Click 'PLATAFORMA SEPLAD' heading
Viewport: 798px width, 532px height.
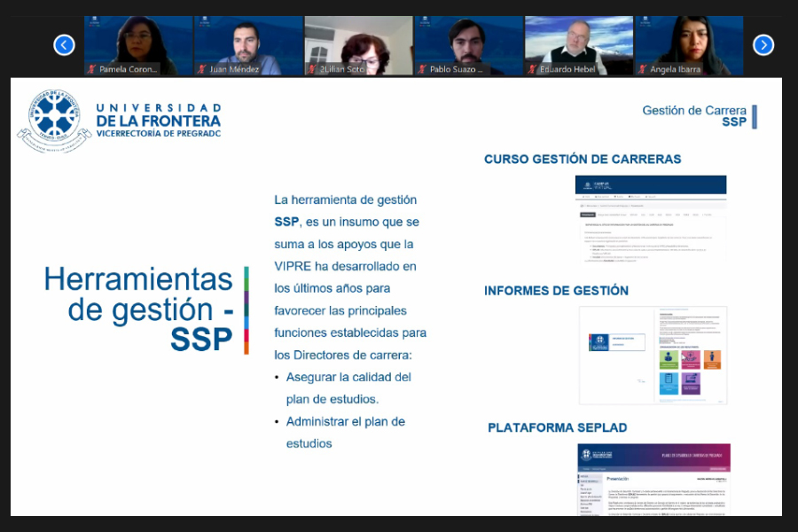pos(558,427)
